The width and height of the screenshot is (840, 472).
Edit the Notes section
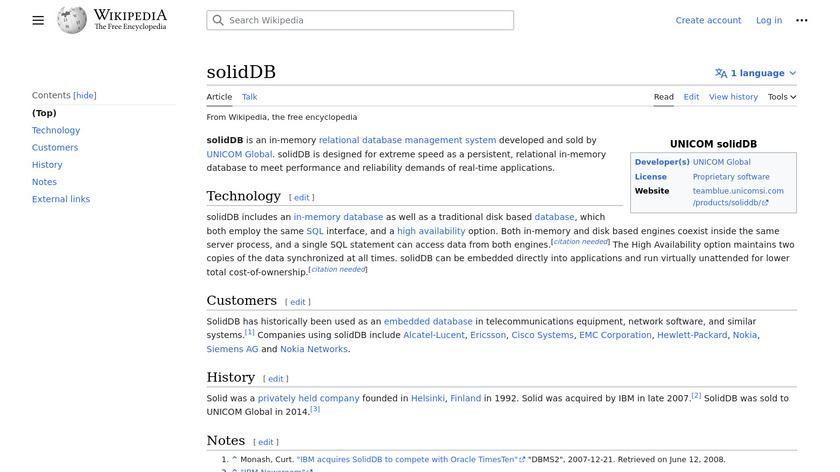pyautogui.click(x=266, y=442)
